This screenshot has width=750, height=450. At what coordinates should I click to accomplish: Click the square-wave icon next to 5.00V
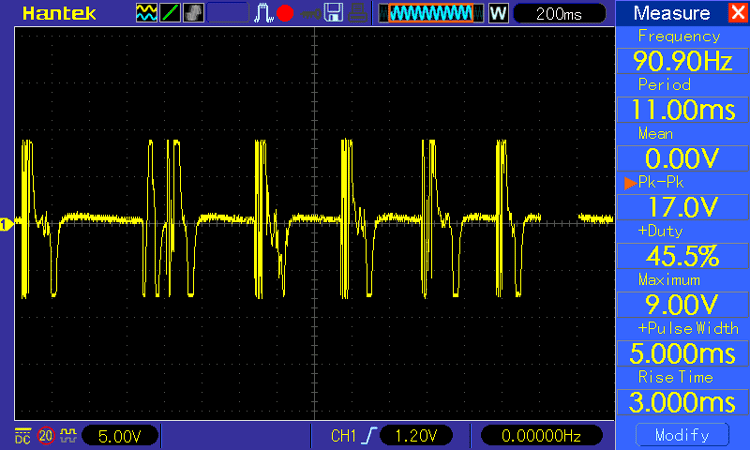point(68,435)
